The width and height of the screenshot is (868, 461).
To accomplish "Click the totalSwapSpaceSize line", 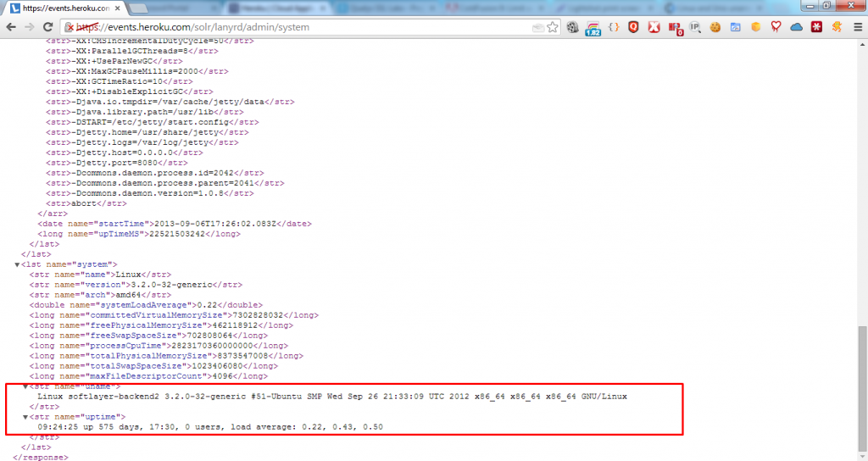I will (153, 366).
